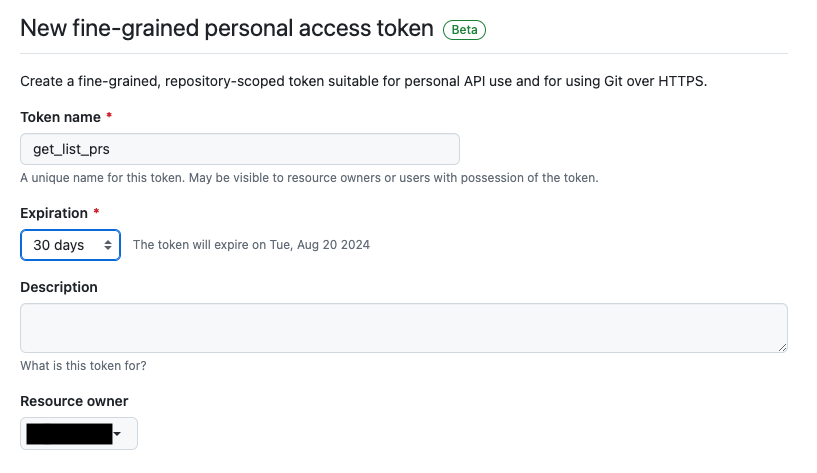Click the "Create a fine-grained, repository-scoped token" description
This screenshot has height=473, width=817.
(x=364, y=81)
